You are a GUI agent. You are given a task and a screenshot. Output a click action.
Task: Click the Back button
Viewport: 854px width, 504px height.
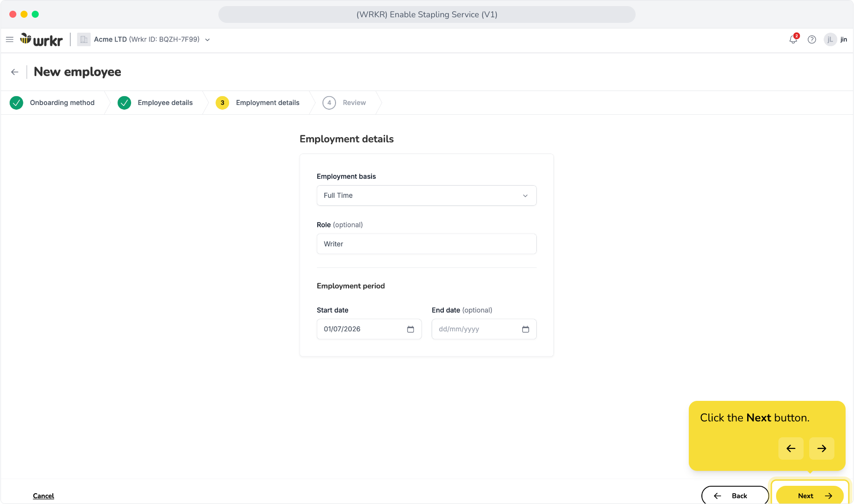(x=735, y=496)
